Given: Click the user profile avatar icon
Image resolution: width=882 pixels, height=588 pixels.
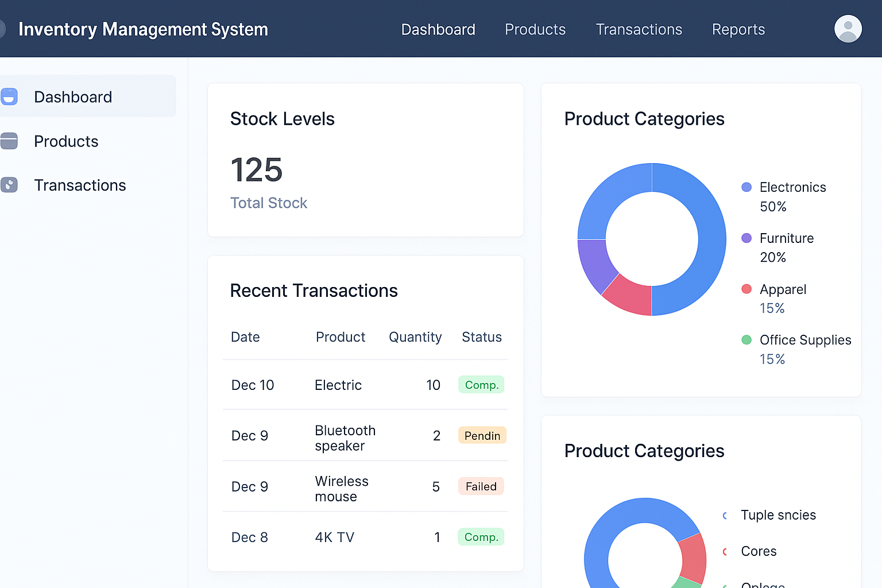Looking at the screenshot, I should [848, 29].
